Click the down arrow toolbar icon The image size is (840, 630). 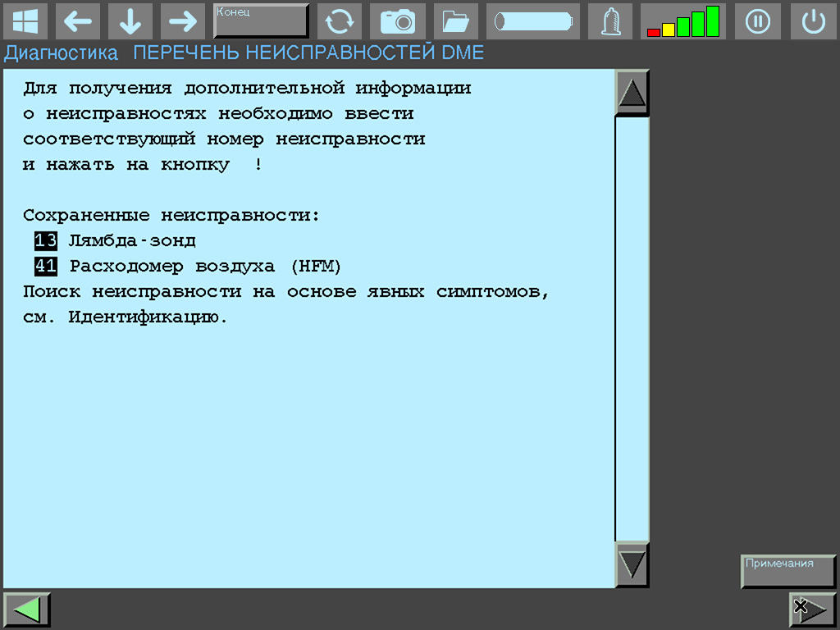(130, 21)
